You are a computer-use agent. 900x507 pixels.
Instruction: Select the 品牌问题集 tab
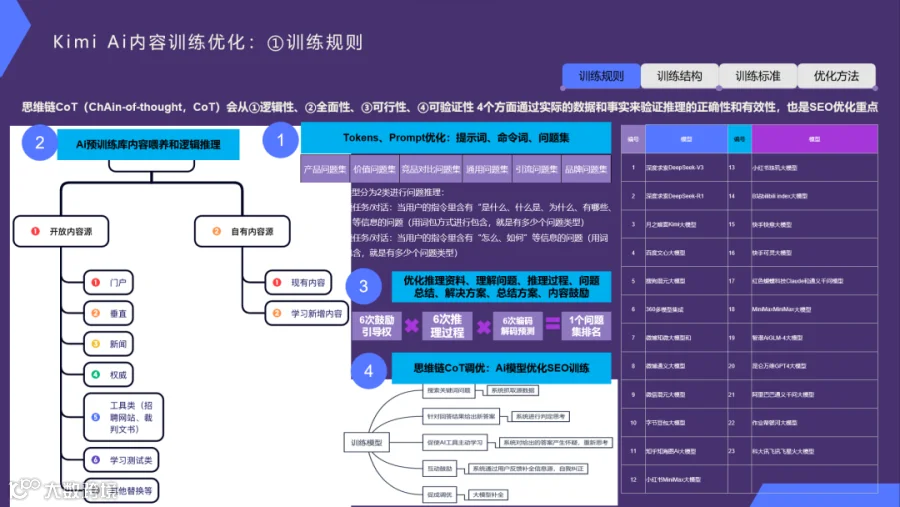pyautogui.click(x=586, y=169)
